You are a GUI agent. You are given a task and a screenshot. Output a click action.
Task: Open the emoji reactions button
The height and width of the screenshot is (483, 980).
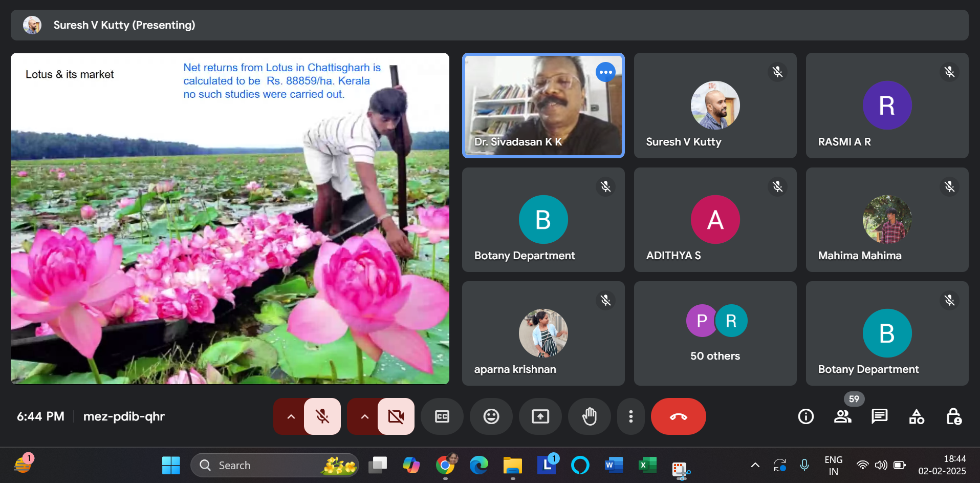(491, 416)
